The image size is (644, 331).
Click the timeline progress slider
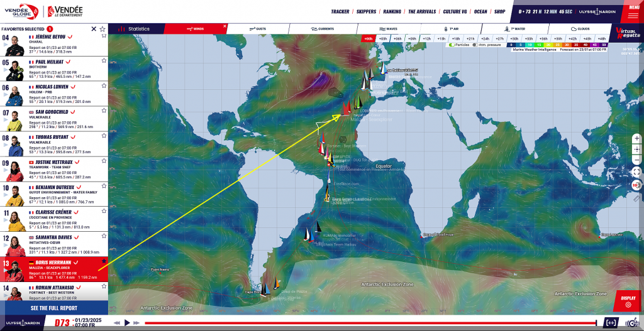[x=370, y=323]
